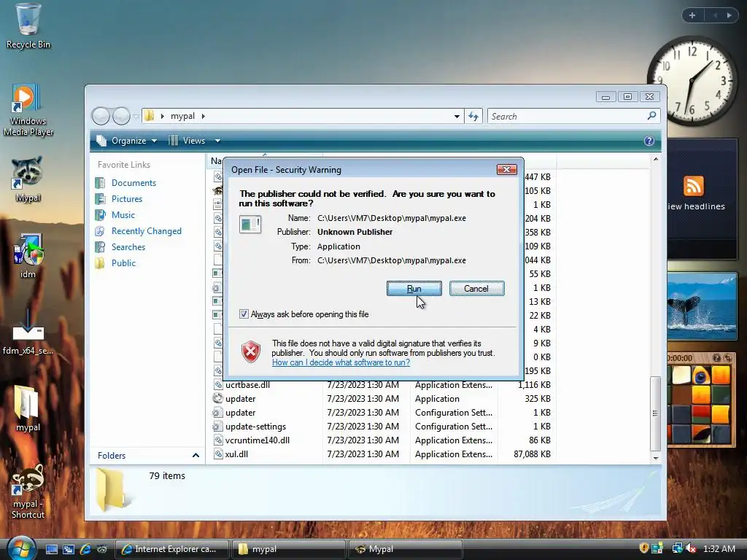
Task: Select the update-settings file
Action: point(382,427)
